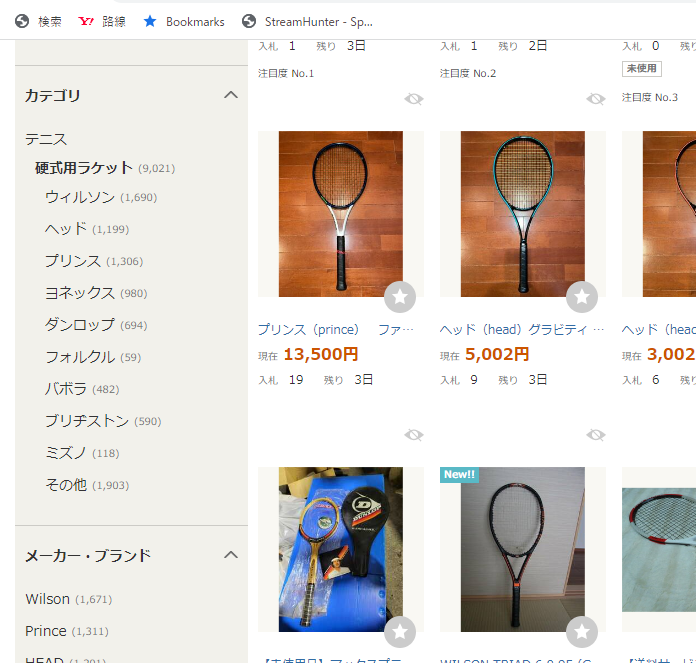The height and width of the screenshot is (663, 696).
Task: Star the Dunlop wooden racket listing
Action: [399, 631]
